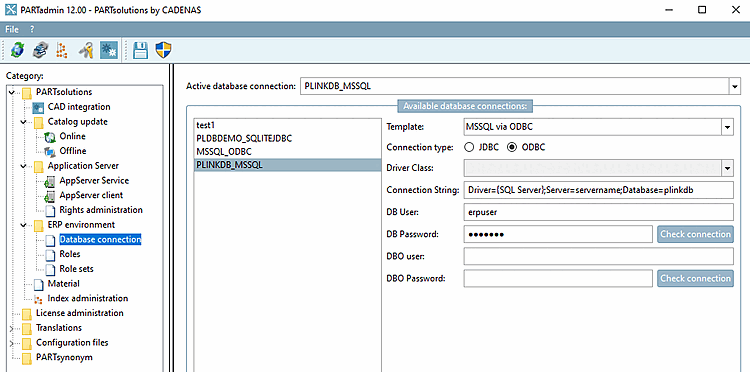The image size is (750, 372).
Task: Click the DBO user field
Action: (x=598, y=256)
